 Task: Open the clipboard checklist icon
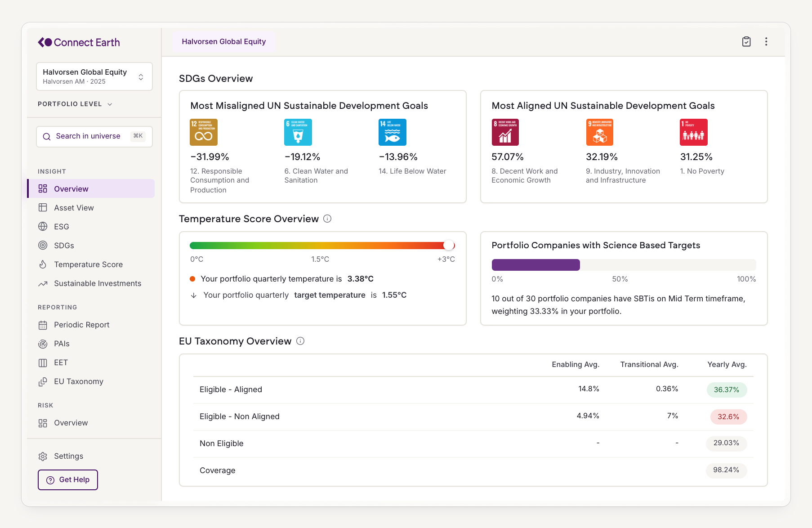pos(746,41)
